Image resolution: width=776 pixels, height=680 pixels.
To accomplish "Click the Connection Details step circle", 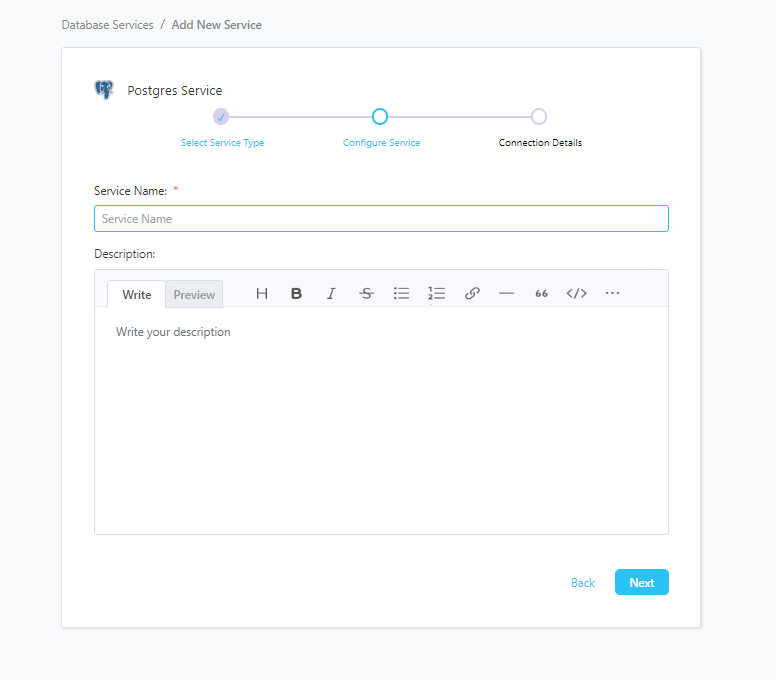I will click(539, 116).
